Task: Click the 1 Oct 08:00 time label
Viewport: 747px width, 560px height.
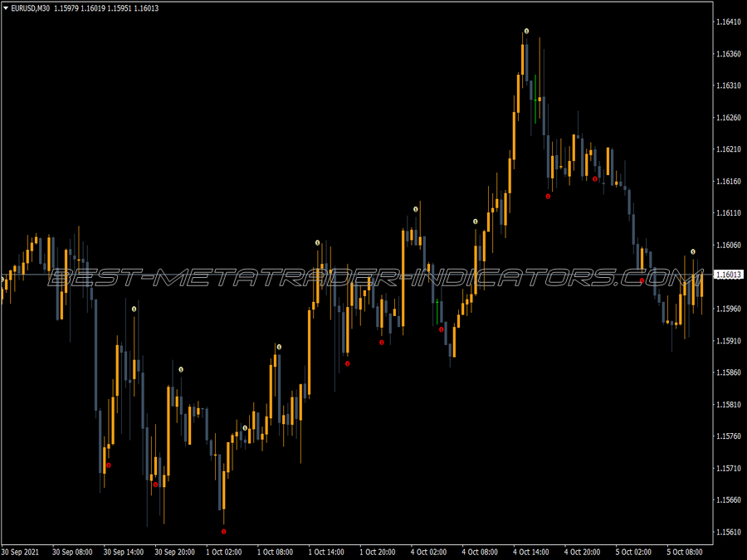Action: pos(275,552)
